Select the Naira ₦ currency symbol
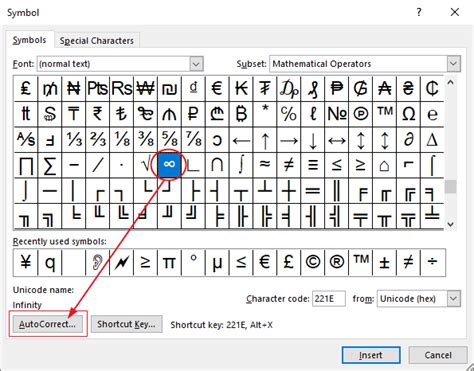This screenshot has width=474, height=371. point(74,89)
